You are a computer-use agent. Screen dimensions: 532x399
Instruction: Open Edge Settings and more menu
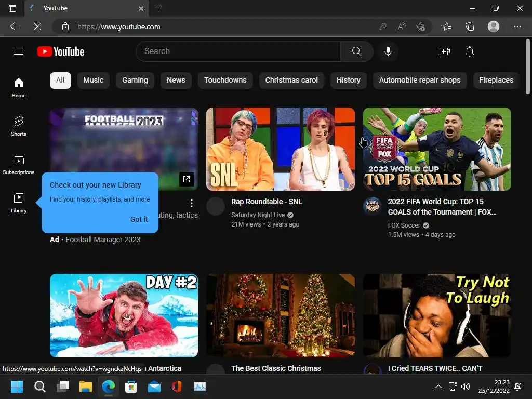click(517, 26)
